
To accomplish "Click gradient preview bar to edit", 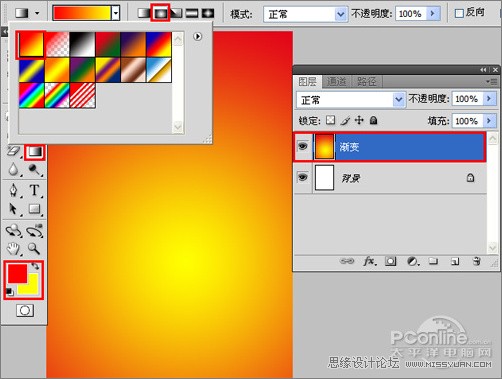I will 82,13.
